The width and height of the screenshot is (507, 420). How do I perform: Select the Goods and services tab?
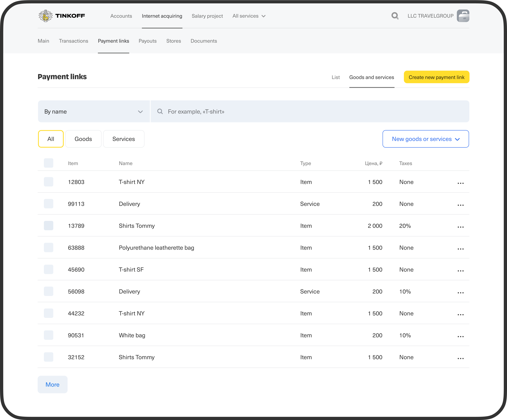click(x=371, y=77)
